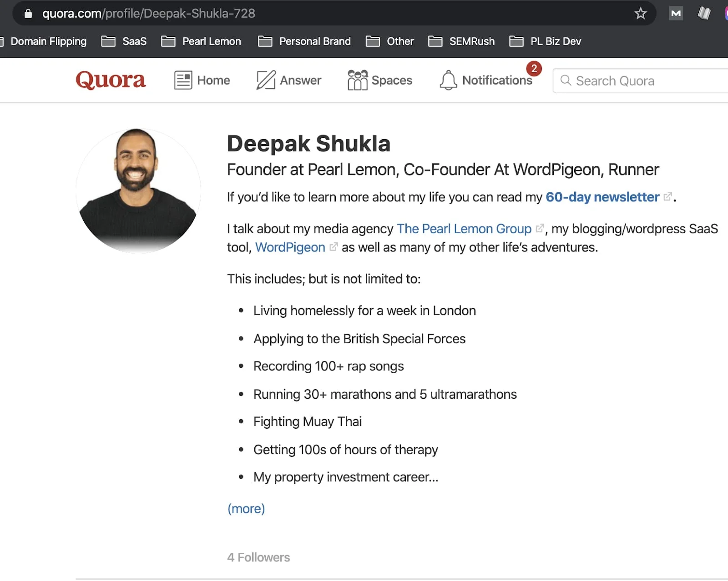Viewport: 728px width, 581px height.
Task: Open the Gmail checker extension icon
Action: click(x=676, y=14)
